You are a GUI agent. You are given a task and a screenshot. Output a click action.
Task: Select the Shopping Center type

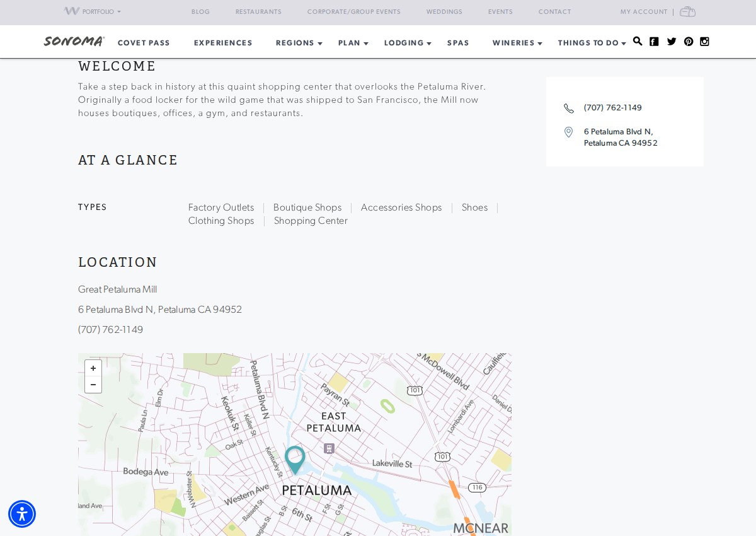311,221
